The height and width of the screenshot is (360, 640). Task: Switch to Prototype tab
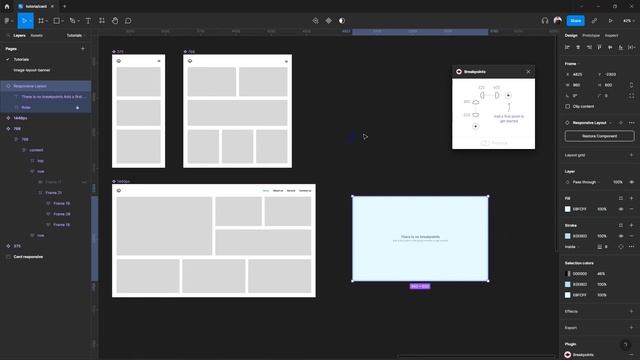[591, 36]
